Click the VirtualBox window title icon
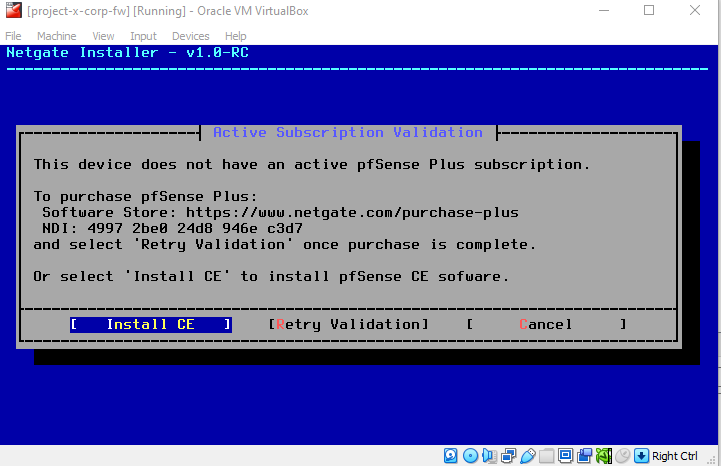The height and width of the screenshot is (466, 721). click(x=13, y=10)
